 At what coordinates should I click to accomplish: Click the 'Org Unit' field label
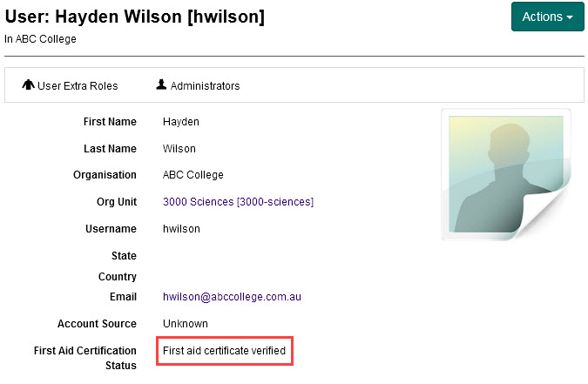[x=116, y=202]
